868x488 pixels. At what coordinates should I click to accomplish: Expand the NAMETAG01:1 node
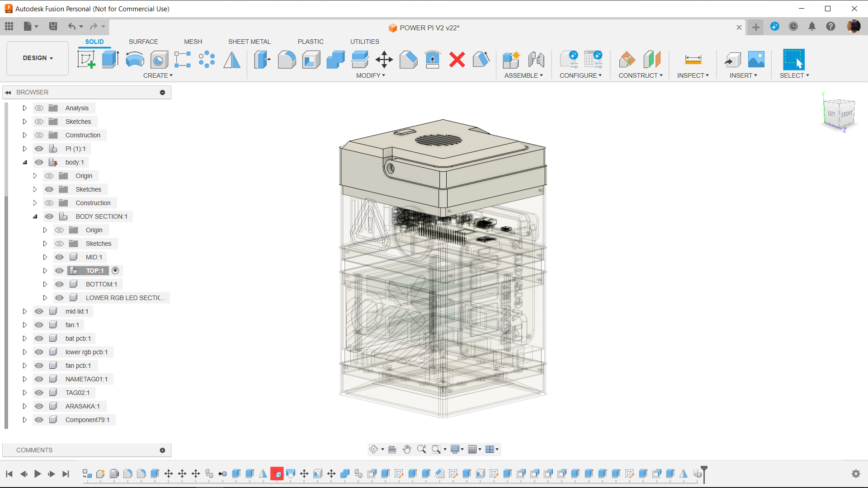[25, 379]
